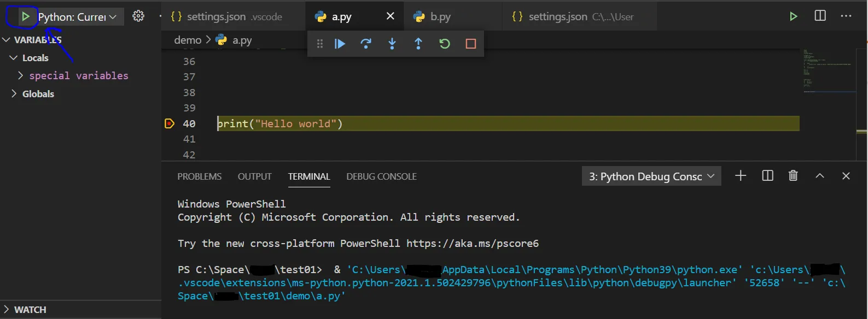
Task: Open the Python Debug Console terminal dropdown
Action: 651,176
